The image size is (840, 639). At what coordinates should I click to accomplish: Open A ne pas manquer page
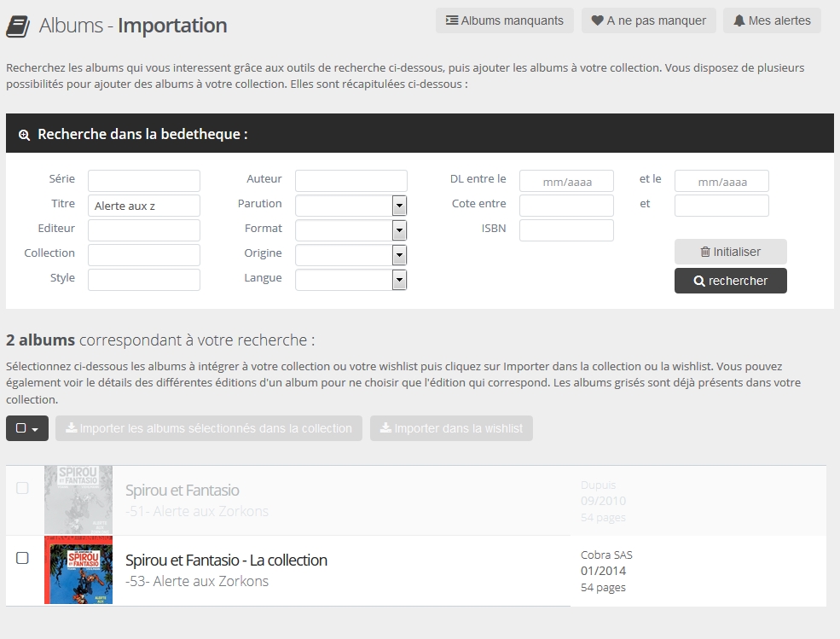(x=649, y=20)
